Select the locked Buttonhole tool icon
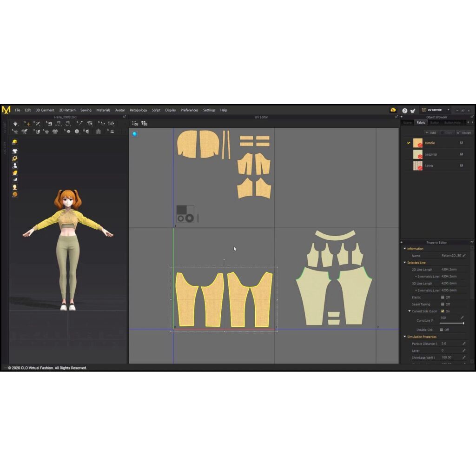The height and width of the screenshot is (476, 476). tap(86, 131)
